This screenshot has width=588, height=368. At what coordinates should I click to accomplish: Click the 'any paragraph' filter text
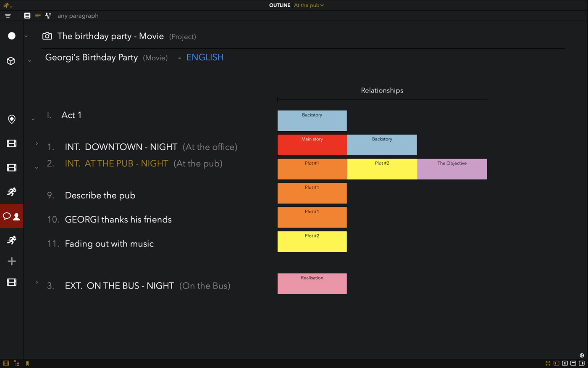point(78,16)
